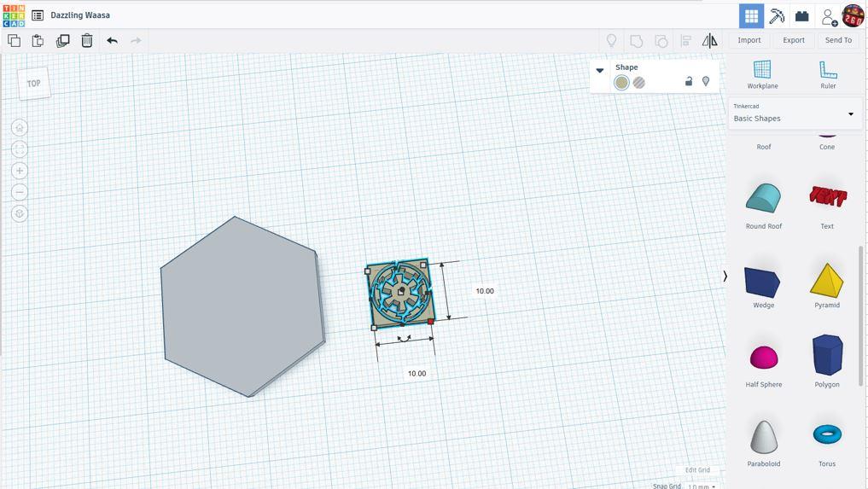Click the bottom 10.00 dimension field
The height and width of the screenshot is (489, 868).
[x=417, y=373]
